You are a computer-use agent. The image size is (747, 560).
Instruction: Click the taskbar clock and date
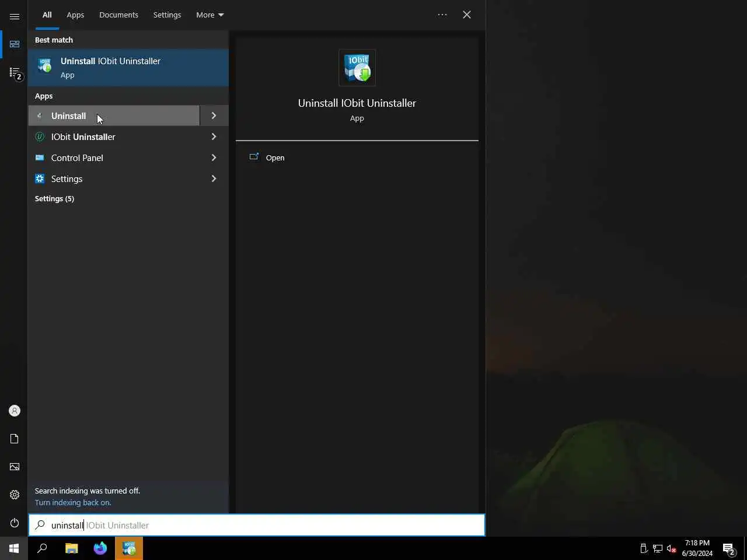tap(697, 548)
